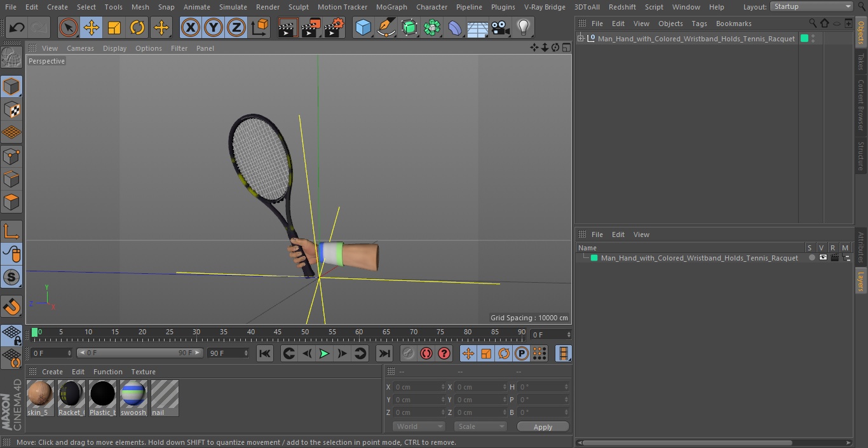Image resolution: width=868 pixels, height=448 pixels.
Task: Add a Subdivision Surface generator
Action: (x=409, y=27)
